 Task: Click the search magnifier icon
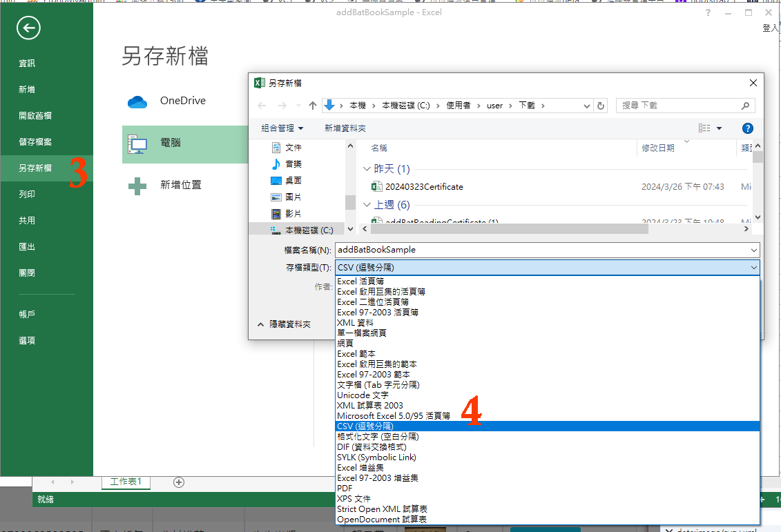(745, 106)
